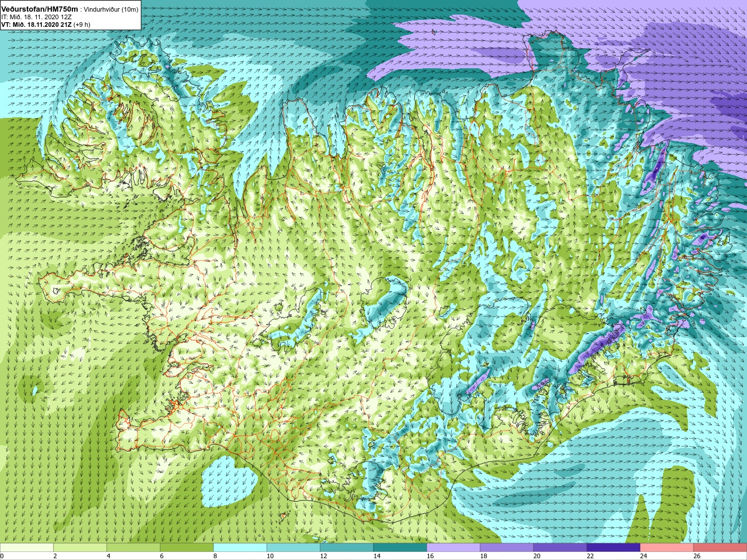
Task: Click the light cyan 8–10 legend swatch
Action: pos(240,548)
